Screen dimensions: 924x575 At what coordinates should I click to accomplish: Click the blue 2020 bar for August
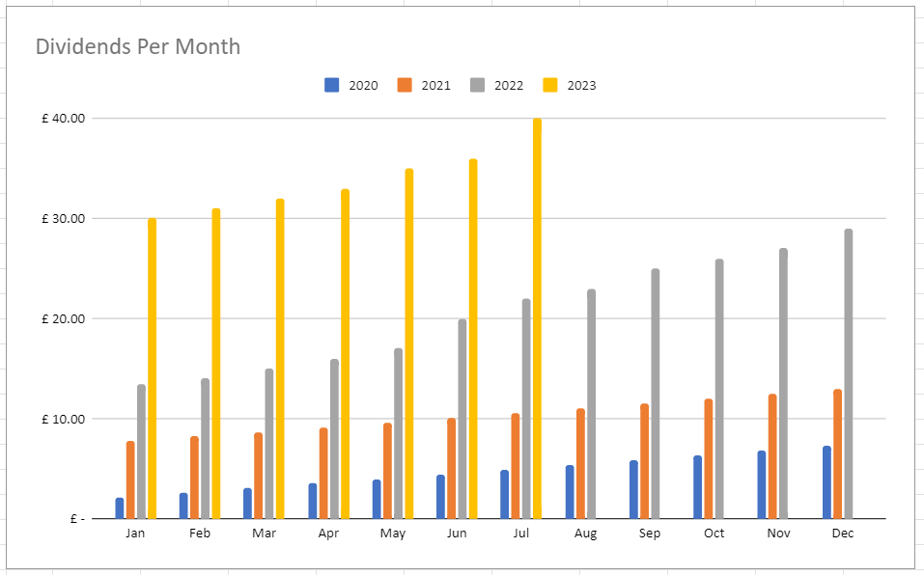pyautogui.click(x=570, y=493)
